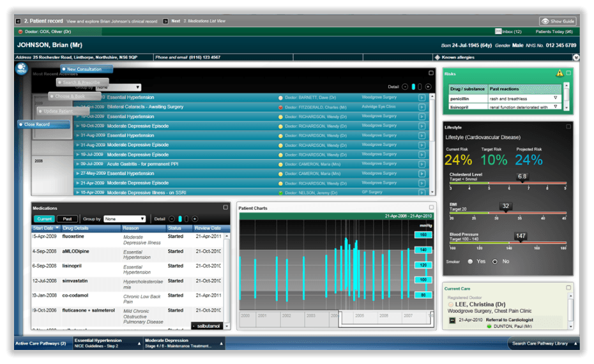Click play arrow on the BARNETT, Dave row

pos(422,98)
